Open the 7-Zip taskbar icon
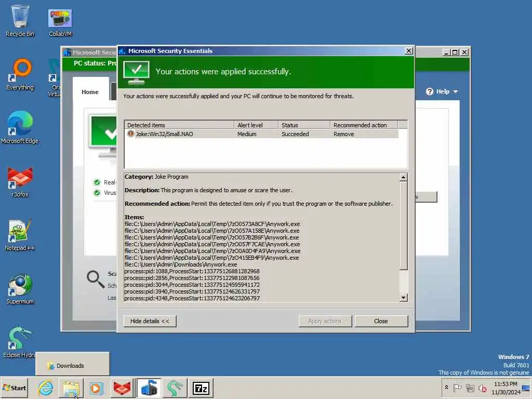532x399 pixels. tap(201, 388)
